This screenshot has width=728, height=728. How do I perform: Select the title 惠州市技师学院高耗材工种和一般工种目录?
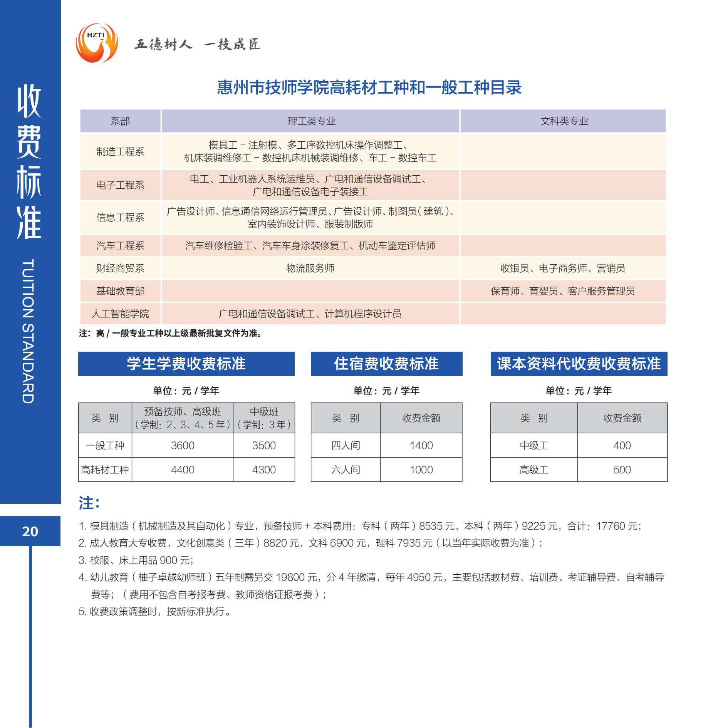coord(369,87)
